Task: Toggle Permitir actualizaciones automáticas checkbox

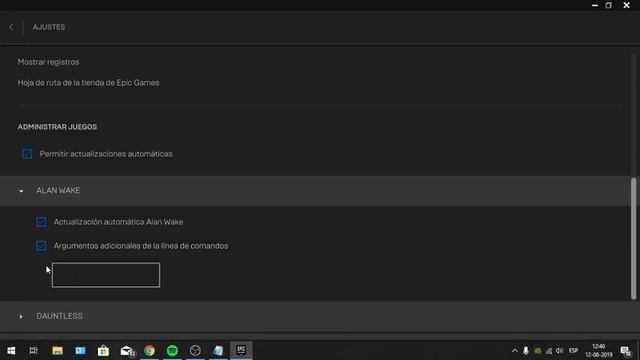Action: click(x=27, y=154)
